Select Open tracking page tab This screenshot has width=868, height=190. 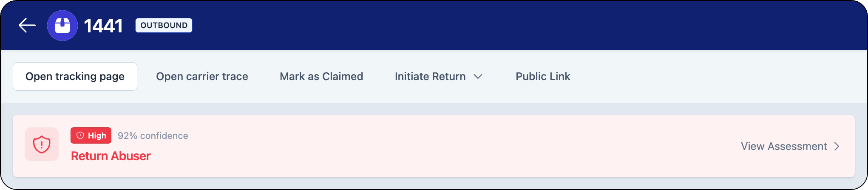pos(75,77)
